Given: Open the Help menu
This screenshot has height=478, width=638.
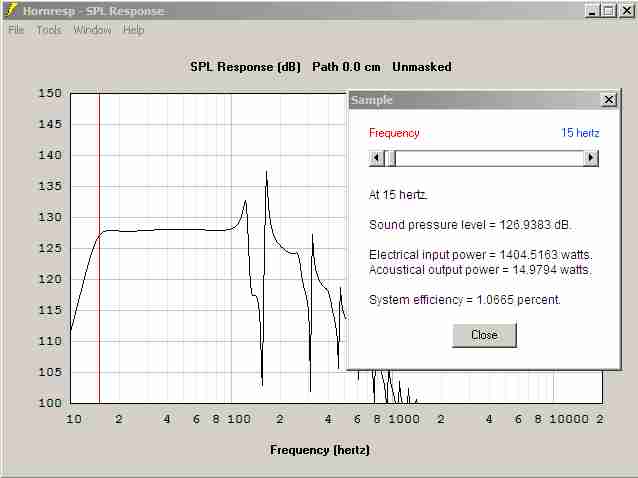Looking at the screenshot, I should (133, 30).
